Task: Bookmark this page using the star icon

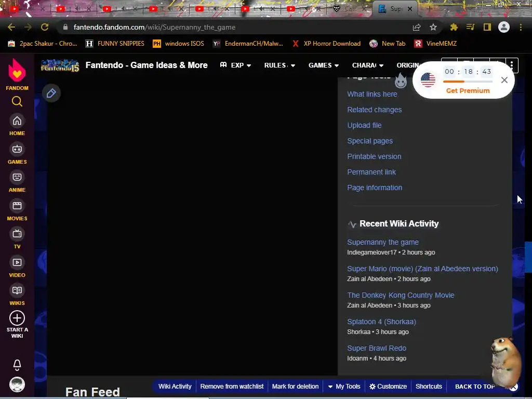Action: pos(433,27)
